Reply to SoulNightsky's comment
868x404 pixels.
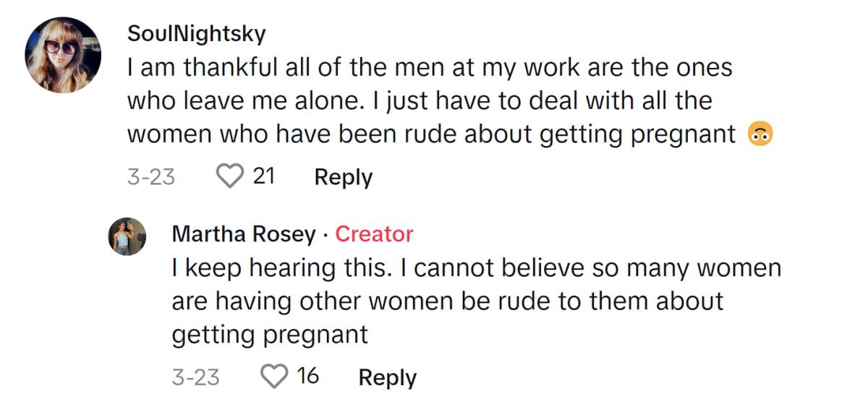tap(343, 177)
